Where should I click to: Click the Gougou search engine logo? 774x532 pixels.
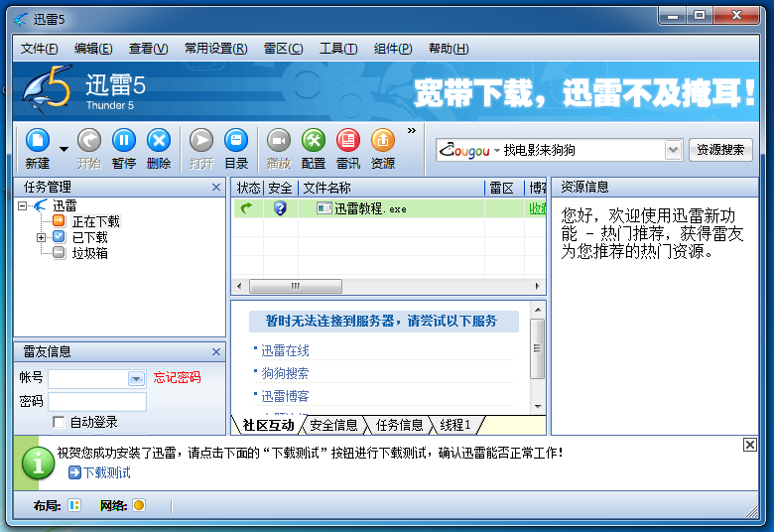pos(464,150)
